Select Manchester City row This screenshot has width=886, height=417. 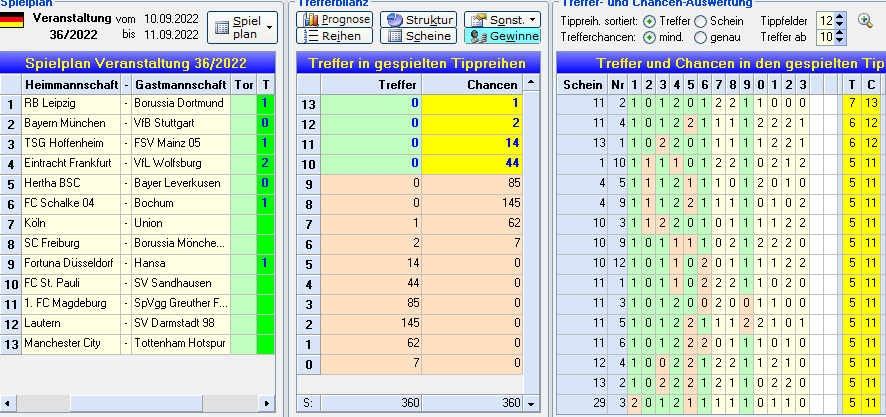coord(137,344)
